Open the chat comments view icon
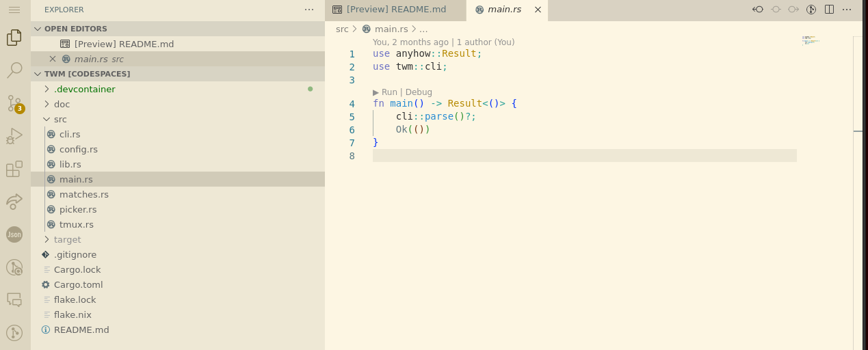 14,299
